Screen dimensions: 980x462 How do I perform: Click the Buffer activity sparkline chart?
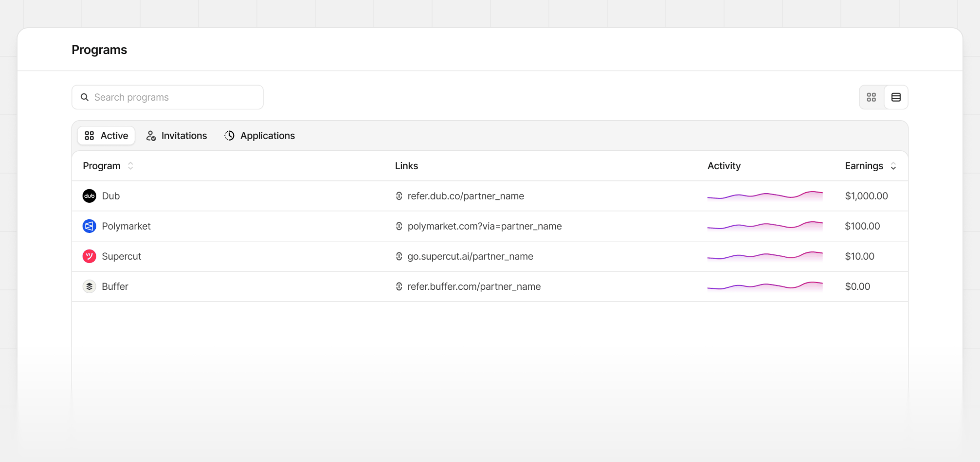tap(765, 286)
